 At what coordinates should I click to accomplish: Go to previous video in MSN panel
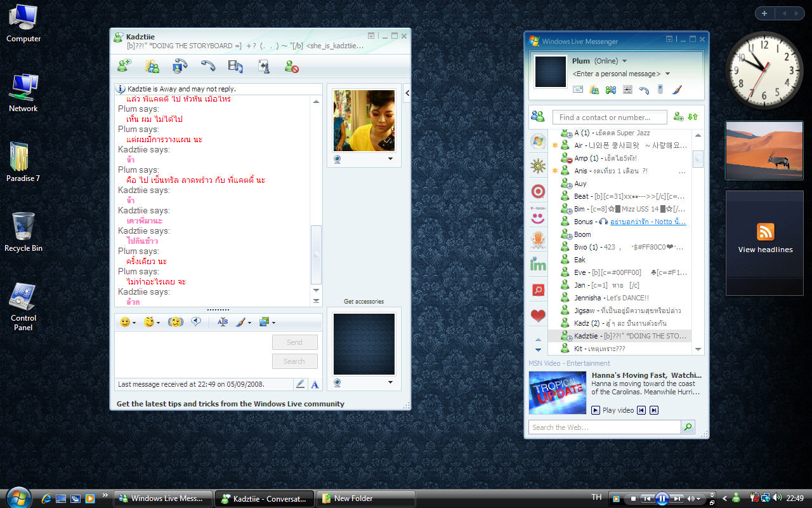click(641, 410)
